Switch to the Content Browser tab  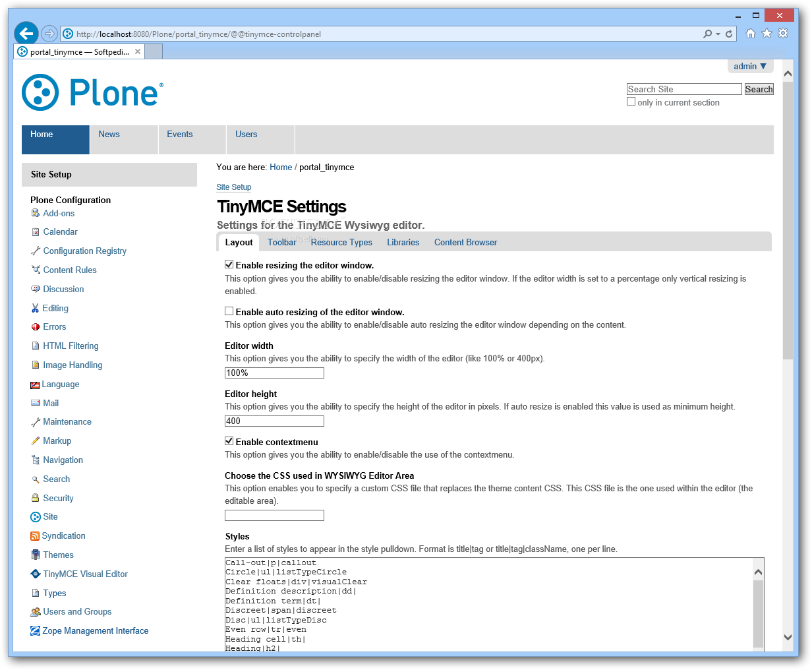[x=465, y=242]
